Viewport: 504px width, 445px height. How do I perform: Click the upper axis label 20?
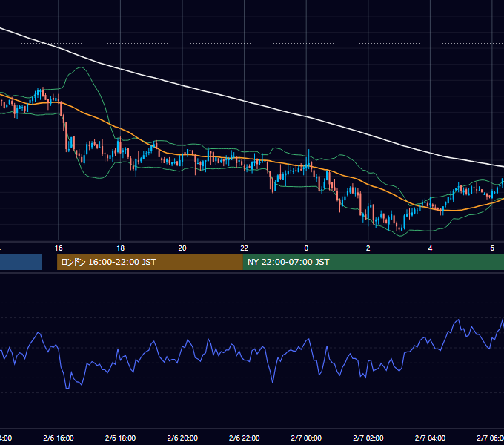coord(182,248)
